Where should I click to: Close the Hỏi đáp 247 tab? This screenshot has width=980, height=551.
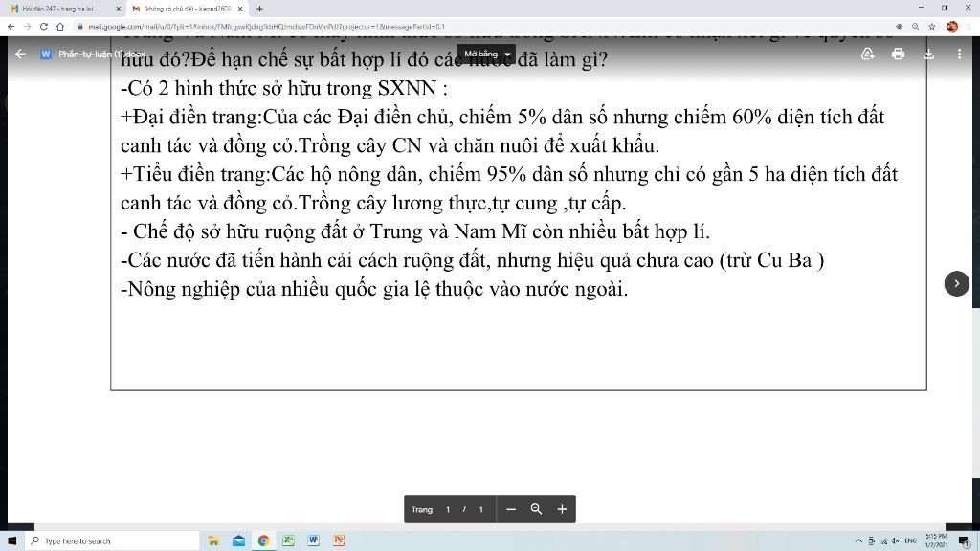(x=118, y=9)
